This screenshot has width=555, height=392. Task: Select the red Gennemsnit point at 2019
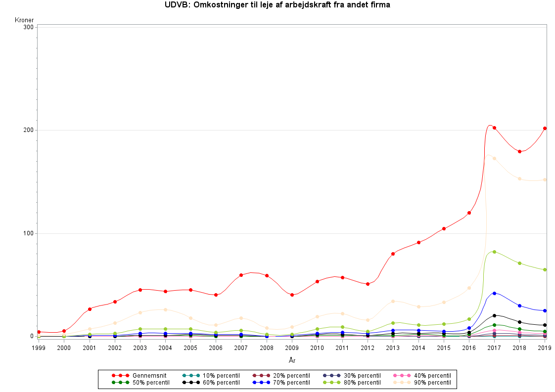point(545,129)
